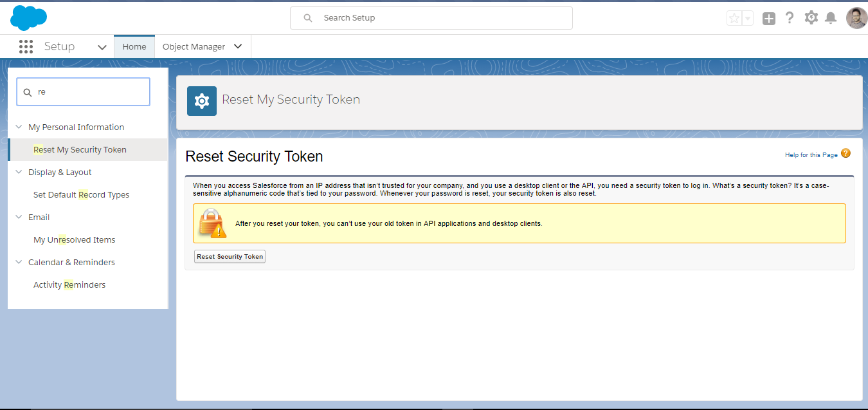This screenshot has width=868, height=410.
Task: Switch to the Home tab
Action: (134, 46)
